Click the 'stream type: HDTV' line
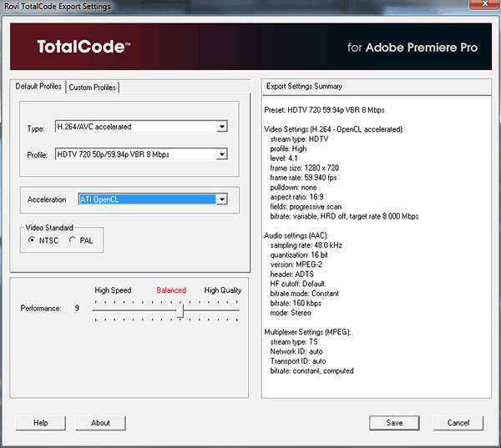Image resolution: width=501 pixels, height=448 pixels. [299, 139]
